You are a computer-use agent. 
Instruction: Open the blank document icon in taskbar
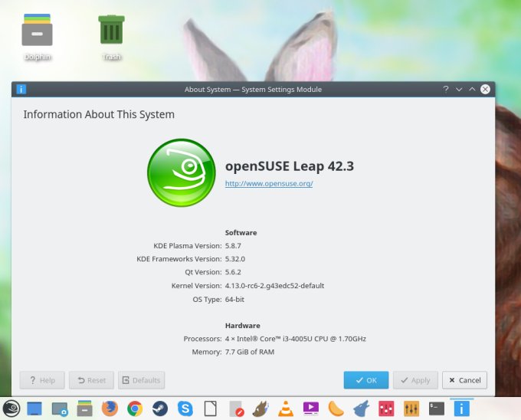211,409
